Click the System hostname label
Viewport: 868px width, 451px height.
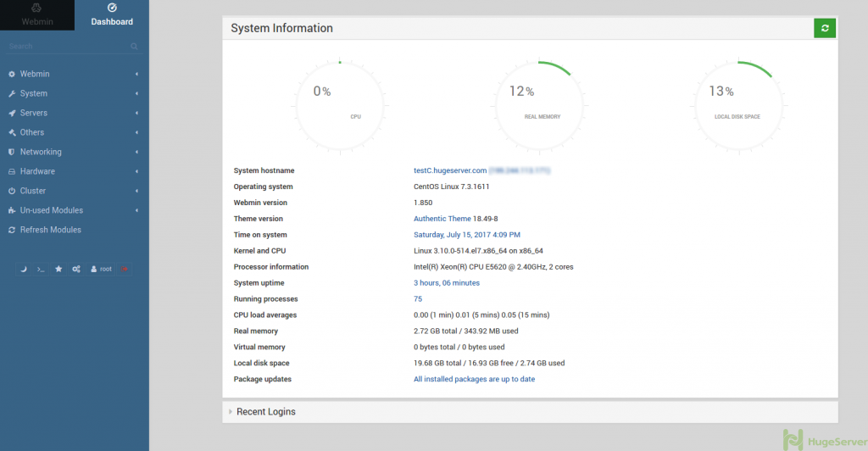(264, 170)
